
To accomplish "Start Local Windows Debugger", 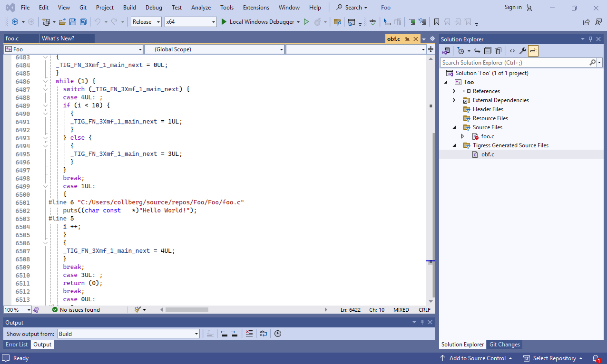I will pyautogui.click(x=260, y=22).
